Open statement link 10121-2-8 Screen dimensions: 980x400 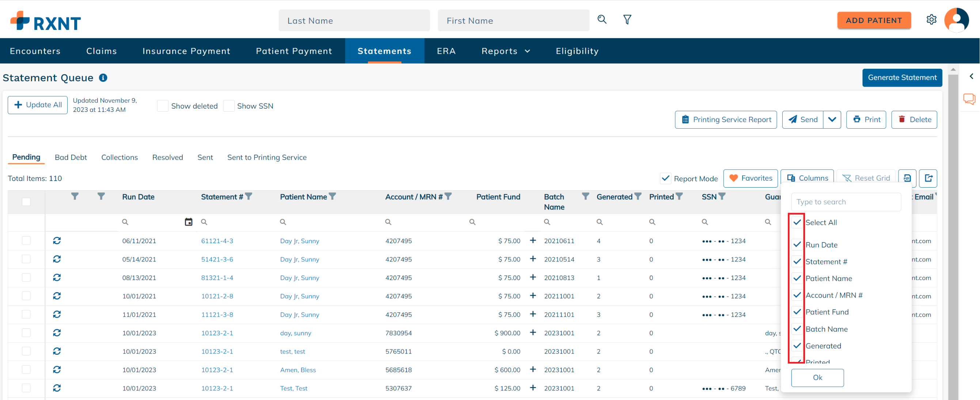coord(217,296)
